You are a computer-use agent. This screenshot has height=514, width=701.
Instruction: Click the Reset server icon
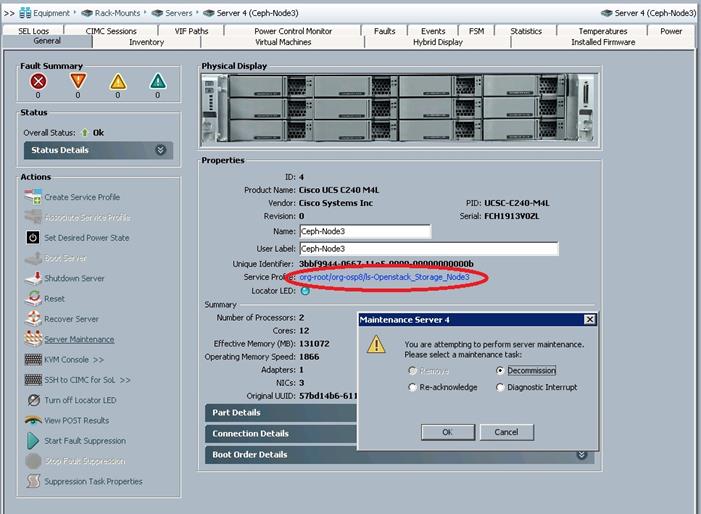pos(33,298)
